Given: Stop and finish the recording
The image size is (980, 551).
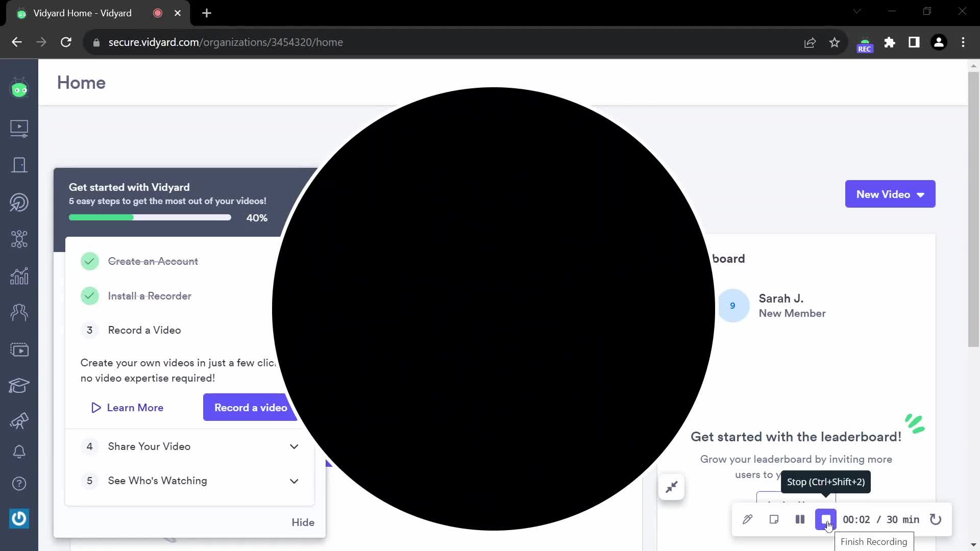Looking at the screenshot, I should click(x=826, y=519).
